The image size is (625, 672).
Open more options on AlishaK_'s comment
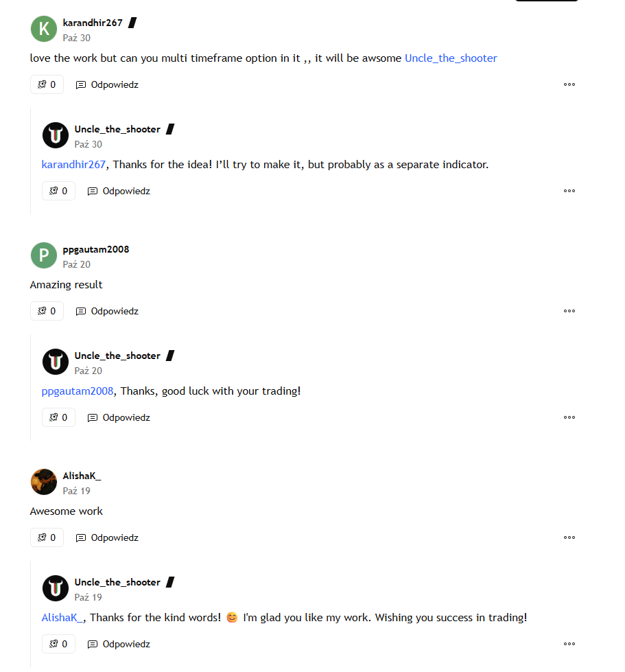(x=569, y=537)
